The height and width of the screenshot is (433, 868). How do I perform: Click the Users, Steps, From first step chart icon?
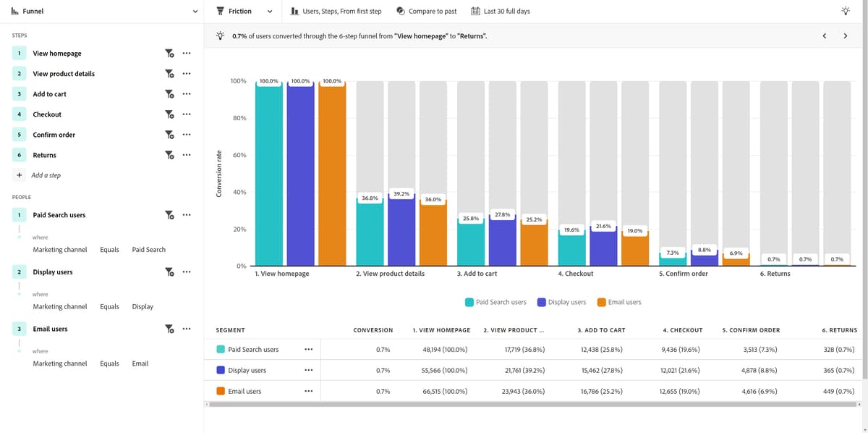point(294,11)
